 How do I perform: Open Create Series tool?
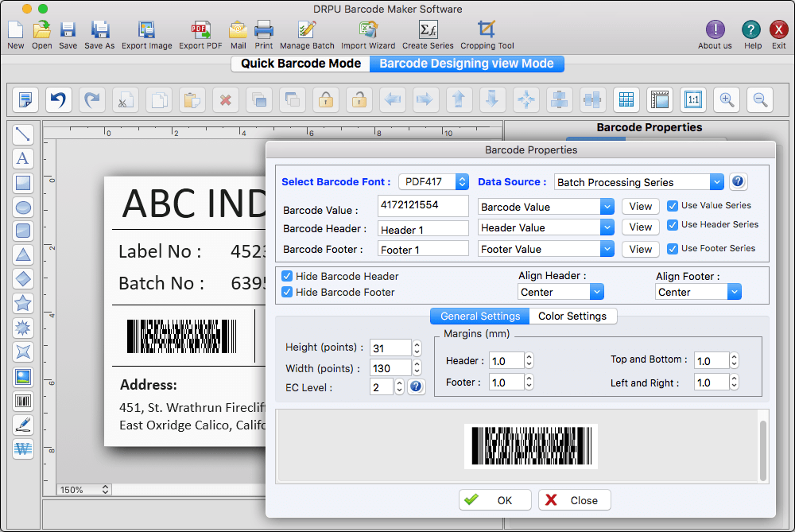pyautogui.click(x=428, y=30)
